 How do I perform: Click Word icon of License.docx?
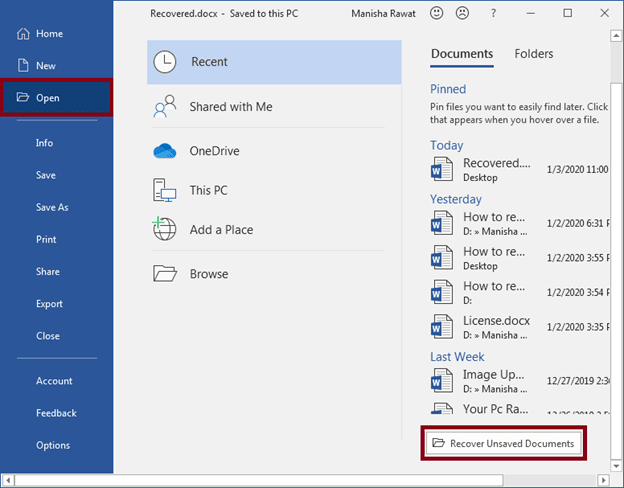442,327
